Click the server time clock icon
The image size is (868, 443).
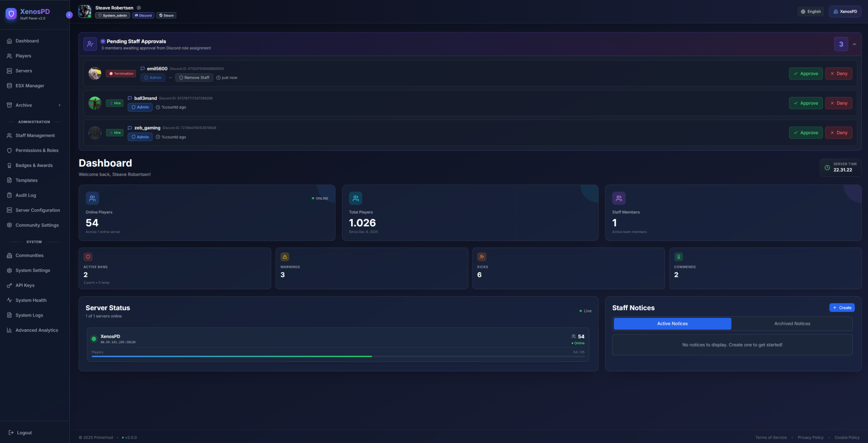pos(827,168)
